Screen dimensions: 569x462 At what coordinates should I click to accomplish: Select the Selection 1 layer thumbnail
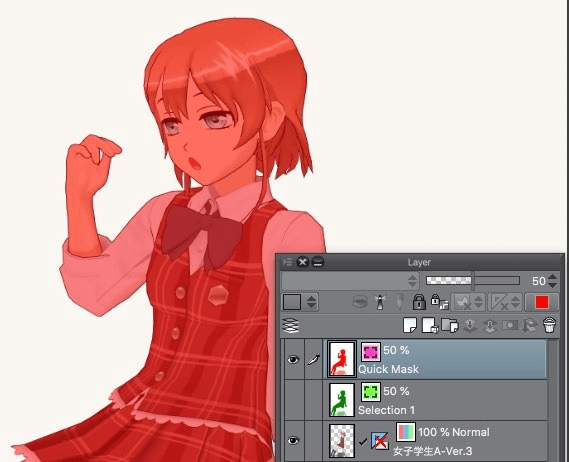(x=341, y=400)
